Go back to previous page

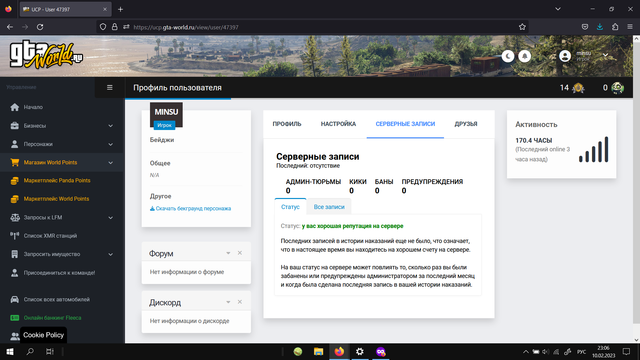click(x=10, y=27)
